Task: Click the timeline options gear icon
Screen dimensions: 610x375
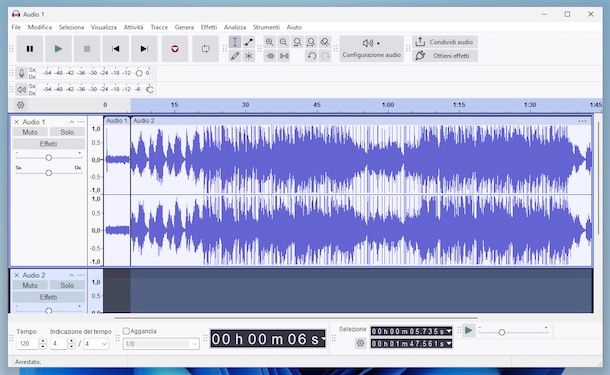Action: click(x=21, y=105)
